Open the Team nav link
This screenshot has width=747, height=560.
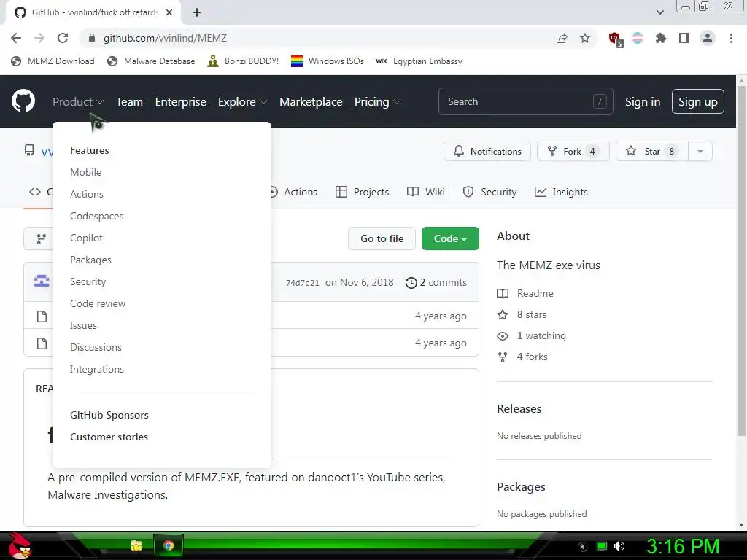tap(130, 102)
